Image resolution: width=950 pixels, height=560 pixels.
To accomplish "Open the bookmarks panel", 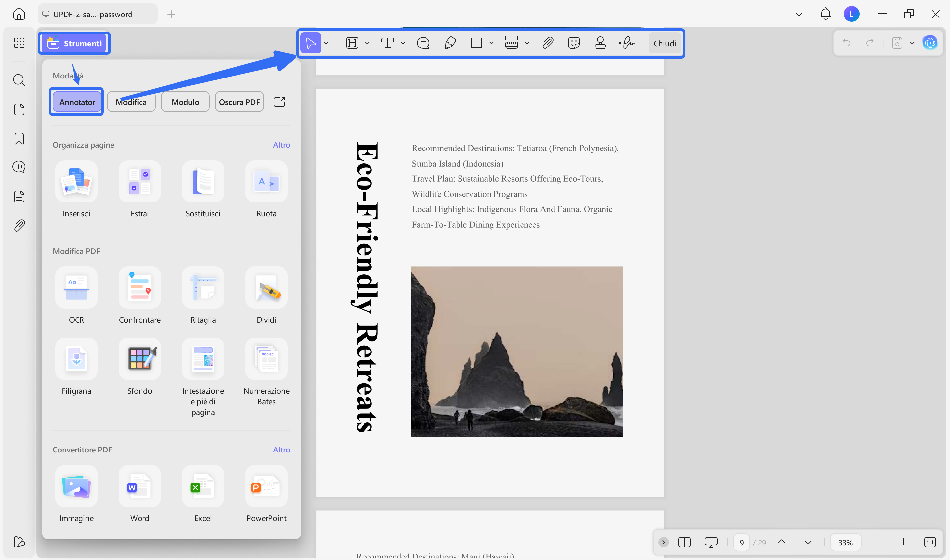I will point(19,139).
